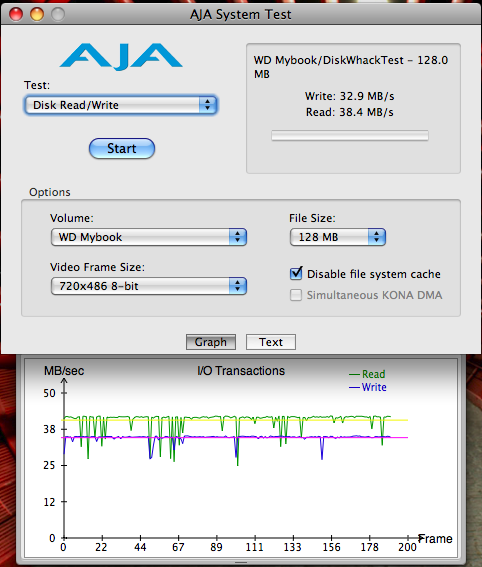The height and width of the screenshot is (567, 482).
Task: Toggle Disable file system cache checkbox
Action: [296, 273]
